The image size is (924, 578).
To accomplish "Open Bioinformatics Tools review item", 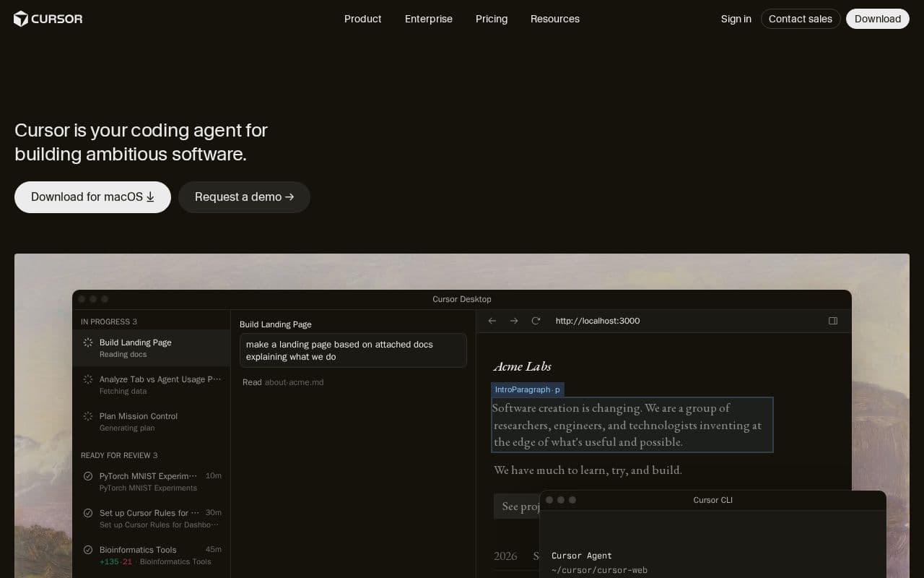I will 152,556.
